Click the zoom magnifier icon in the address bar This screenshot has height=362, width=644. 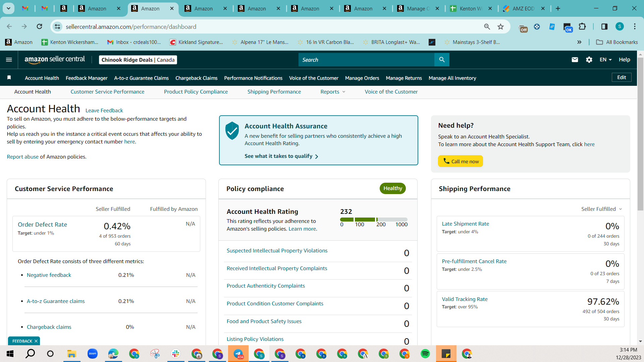pos(487,26)
